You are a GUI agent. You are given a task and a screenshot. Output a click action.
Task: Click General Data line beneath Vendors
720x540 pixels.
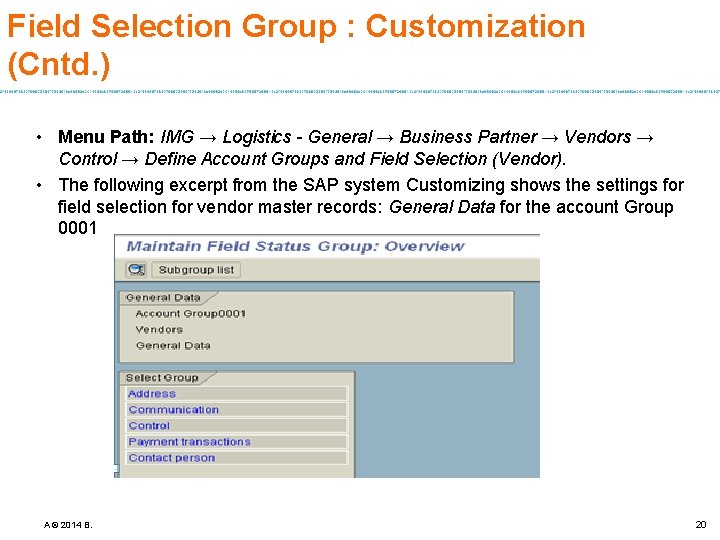pos(173,345)
